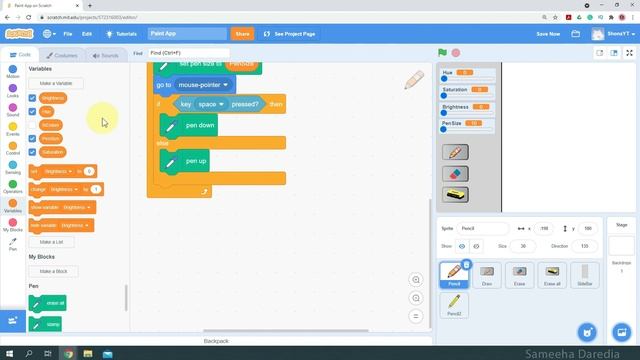Click the eraser tool on stage
640x360 pixels.
click(455, 174)
